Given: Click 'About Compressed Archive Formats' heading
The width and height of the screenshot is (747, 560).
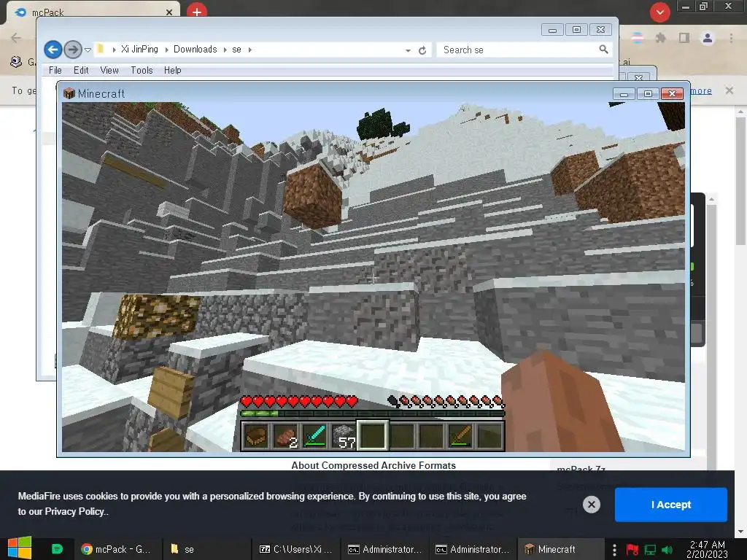Looking at the screenshot, I should pos(373,465).
